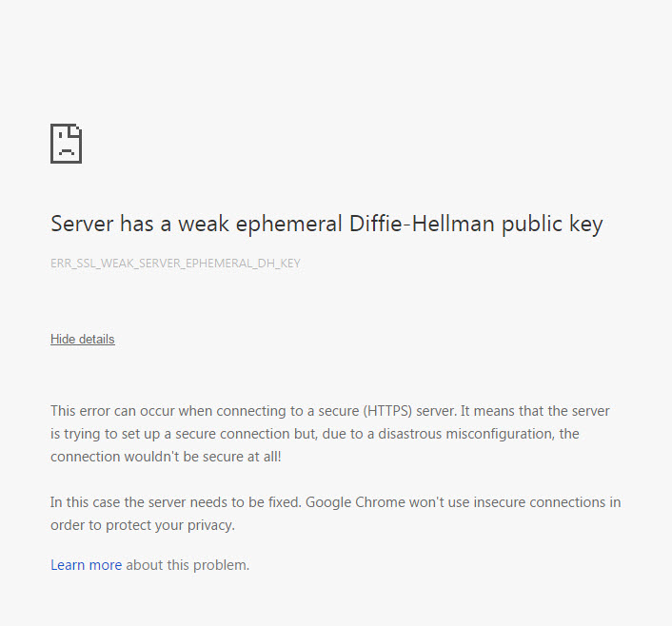The height and width of the screenshot is (626, 672).
Task: Click "order to protect your privacy." line
Action: pyautogui.click(x=142, y=525)
